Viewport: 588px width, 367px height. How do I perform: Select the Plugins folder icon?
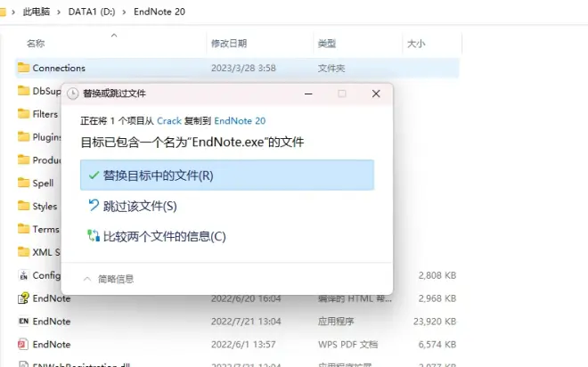[24, 137]
